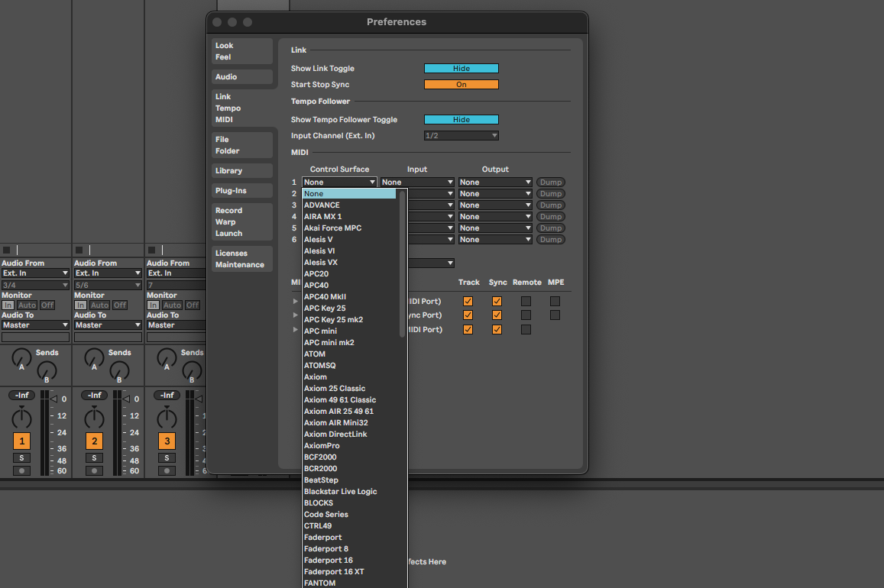Uncheck Sync checkbox in first MIDI port row

click(x=497, y=302)
